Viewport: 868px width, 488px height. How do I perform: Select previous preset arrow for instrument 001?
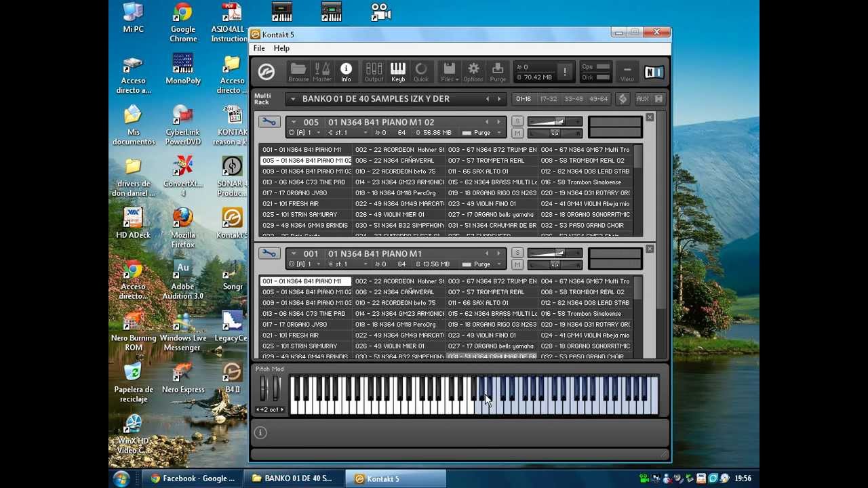click(486, 253)
